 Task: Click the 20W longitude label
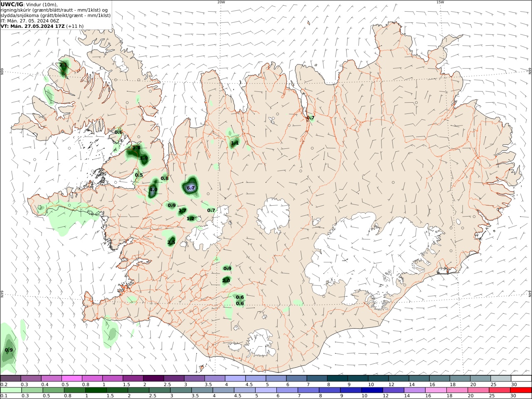pyautogui.click(x=221, y=2)
